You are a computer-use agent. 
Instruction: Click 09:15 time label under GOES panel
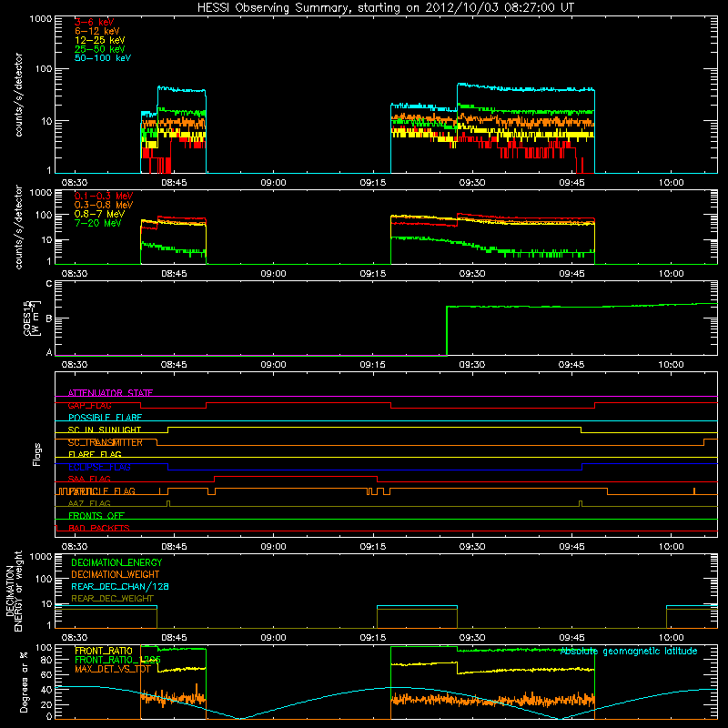pos(373,365)
